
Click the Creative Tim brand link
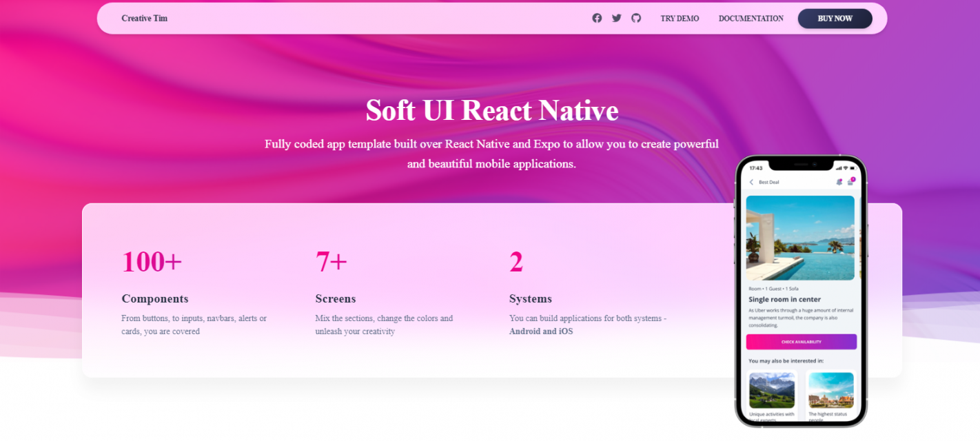click(144, 19)
